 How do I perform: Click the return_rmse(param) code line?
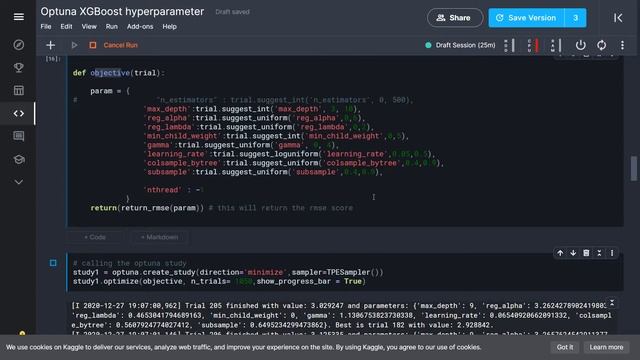coord(147,208)
